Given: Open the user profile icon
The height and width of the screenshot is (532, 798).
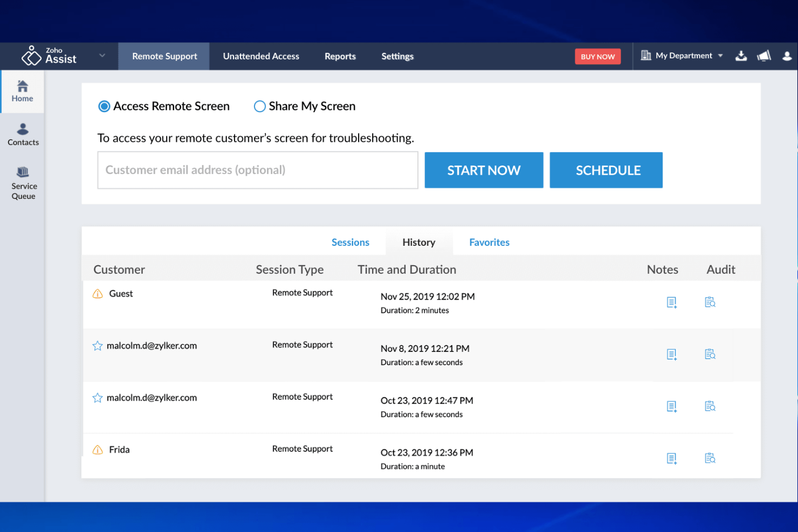Looking at the screenshot, I should [x=787, y=56].
